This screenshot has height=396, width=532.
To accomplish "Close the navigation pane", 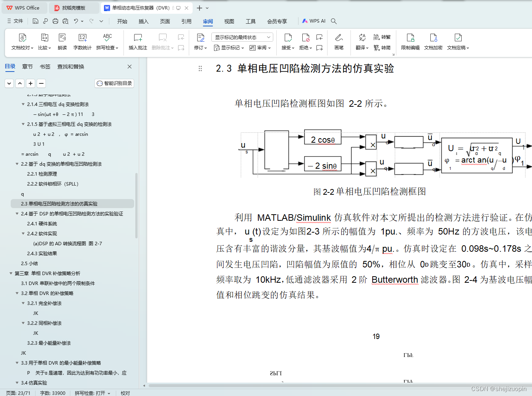I will pyautogui.click(x=130, y=67).
